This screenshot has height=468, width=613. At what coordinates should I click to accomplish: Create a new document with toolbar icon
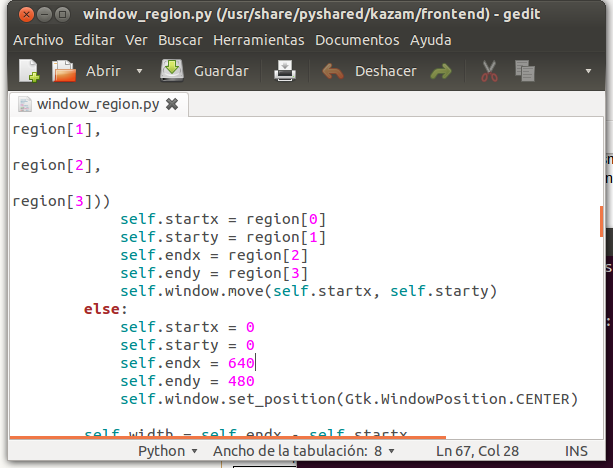[x=28, y=72]
